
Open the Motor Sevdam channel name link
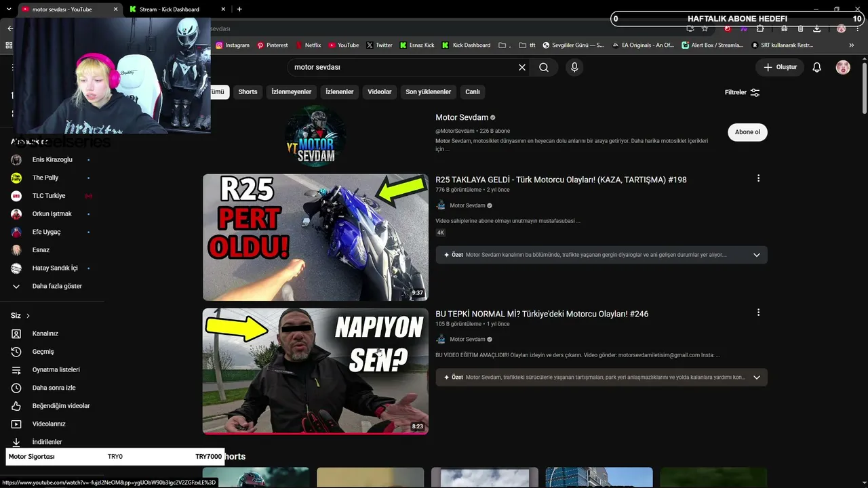462,117
